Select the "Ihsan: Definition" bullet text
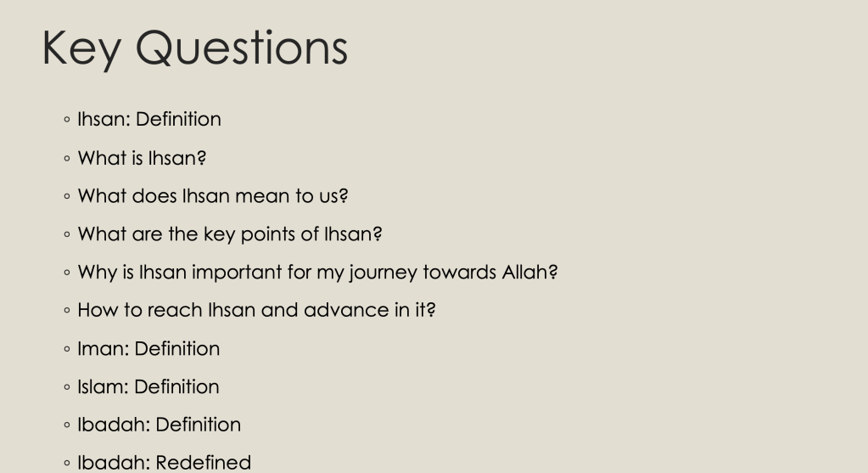Viewport: 868px width, 473px height. 149,120
